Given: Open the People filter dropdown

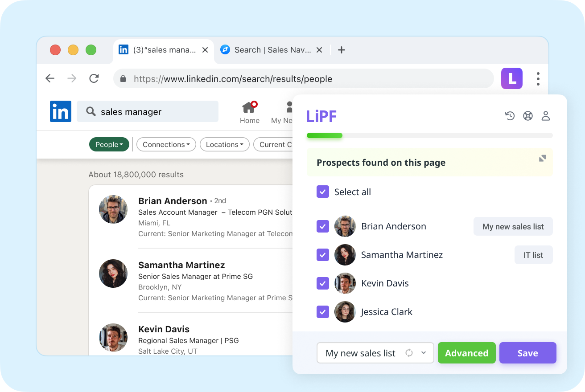Looking at the screenshot, I should (109, 144).
